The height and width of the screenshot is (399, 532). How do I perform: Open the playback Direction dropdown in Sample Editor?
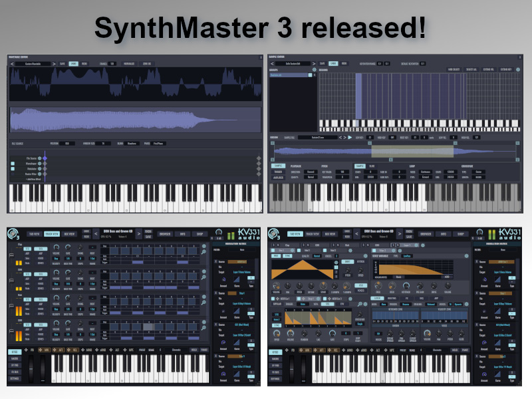point(311,172)
